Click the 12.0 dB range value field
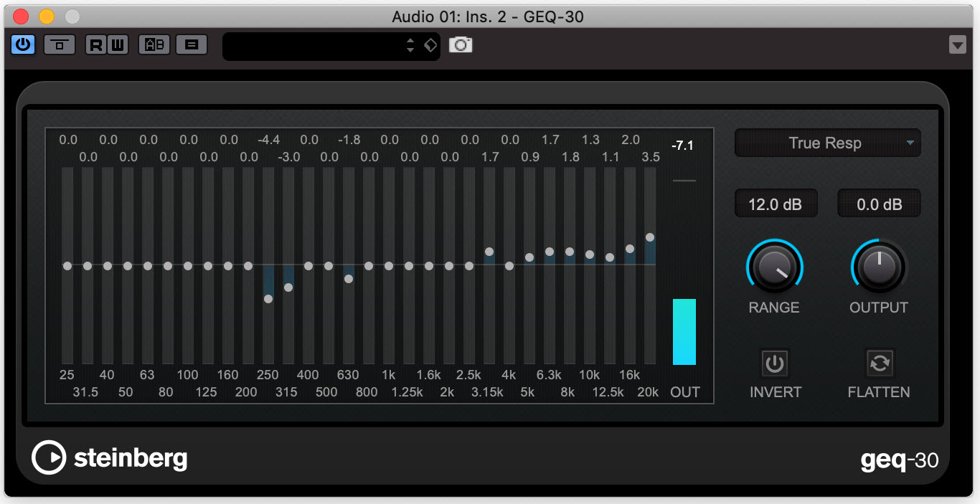The height and width of the screenshot is (504, 980). click(x=775, y=204)
